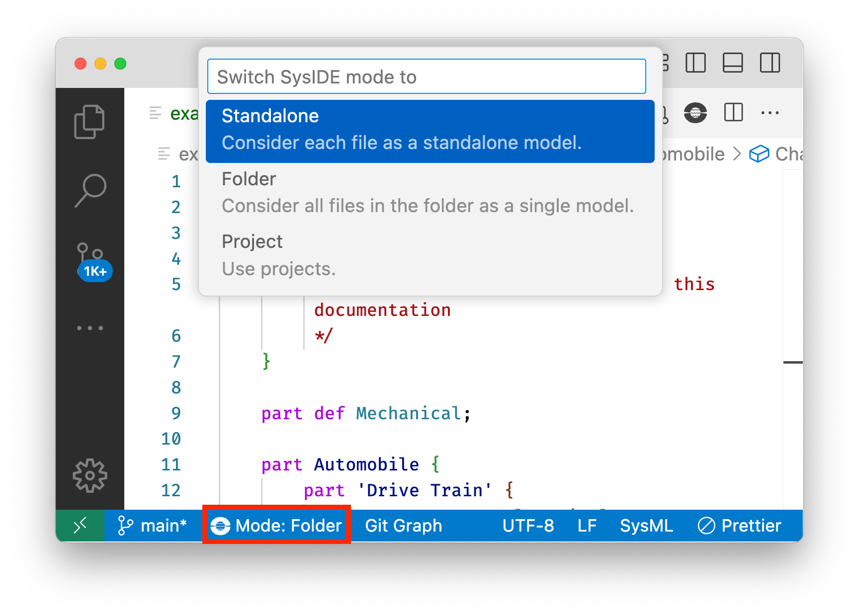Click the remote window indicator icon

coord(80,526)
